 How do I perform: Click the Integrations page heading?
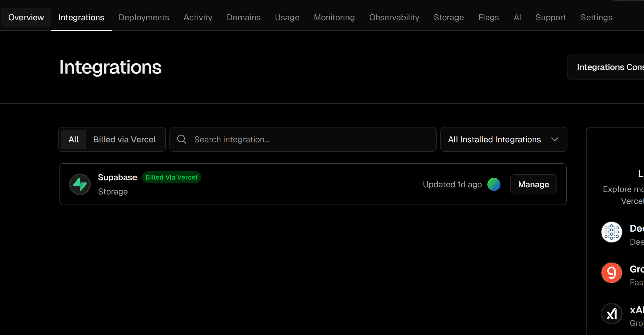pyautogui.click(x=110, y=67)
